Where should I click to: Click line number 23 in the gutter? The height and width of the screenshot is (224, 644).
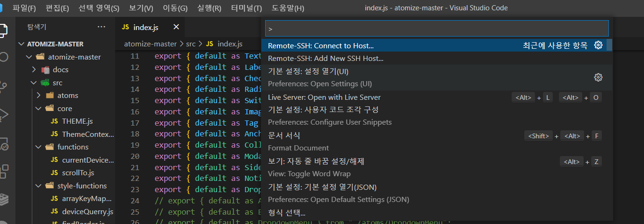point(135,190)
